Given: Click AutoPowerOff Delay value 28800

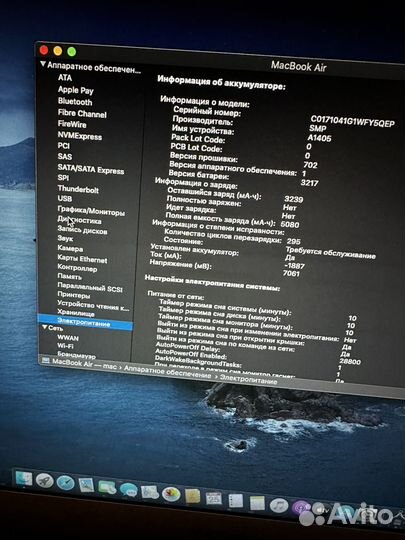Looking at the screenshot, I should tap(350, 362).
